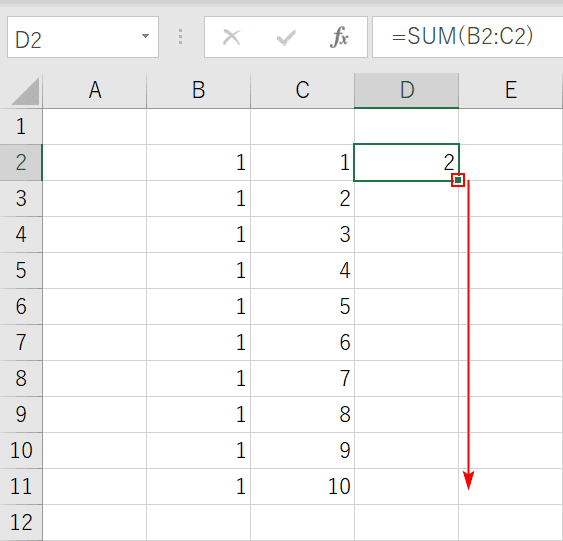Viewport: 563px width, 541px height.
Task: Click cell C7 containing 6
Action: (302, 342)
